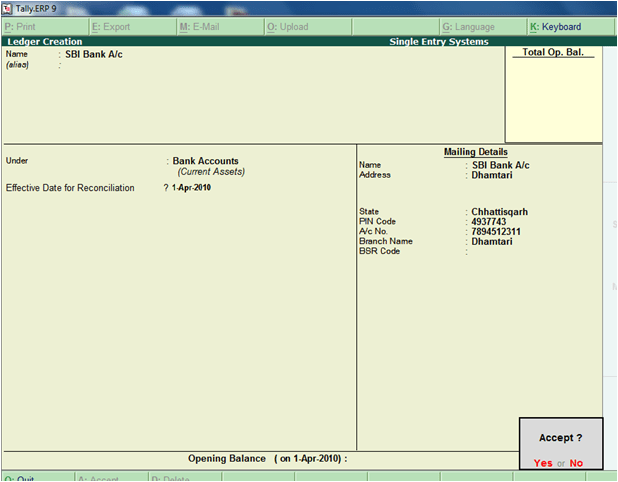Viewport: 618px width, 482px height.
Task: Choose Yes in the Accept prompt
Action: (x=543, y=463)
